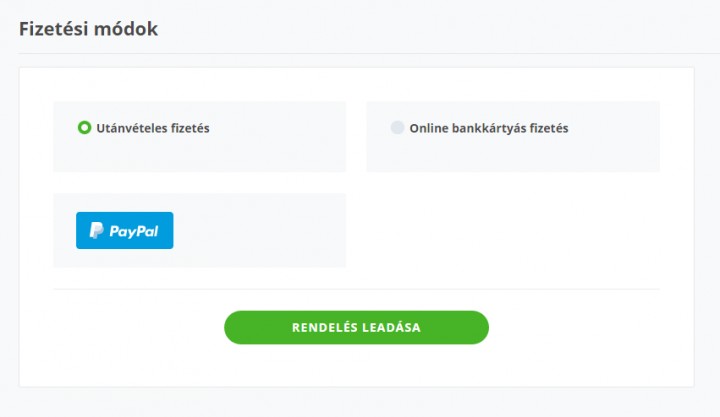Pay with PayPal using the blue logo button
The width and height of the screenshot is (720, 417).
124,230
